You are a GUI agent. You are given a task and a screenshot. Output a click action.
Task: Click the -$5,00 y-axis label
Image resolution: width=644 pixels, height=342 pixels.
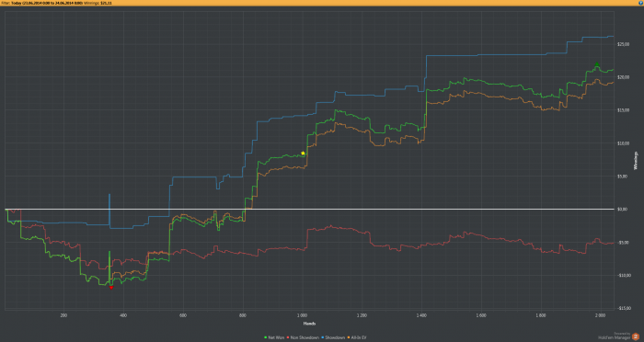click(623, 242)
